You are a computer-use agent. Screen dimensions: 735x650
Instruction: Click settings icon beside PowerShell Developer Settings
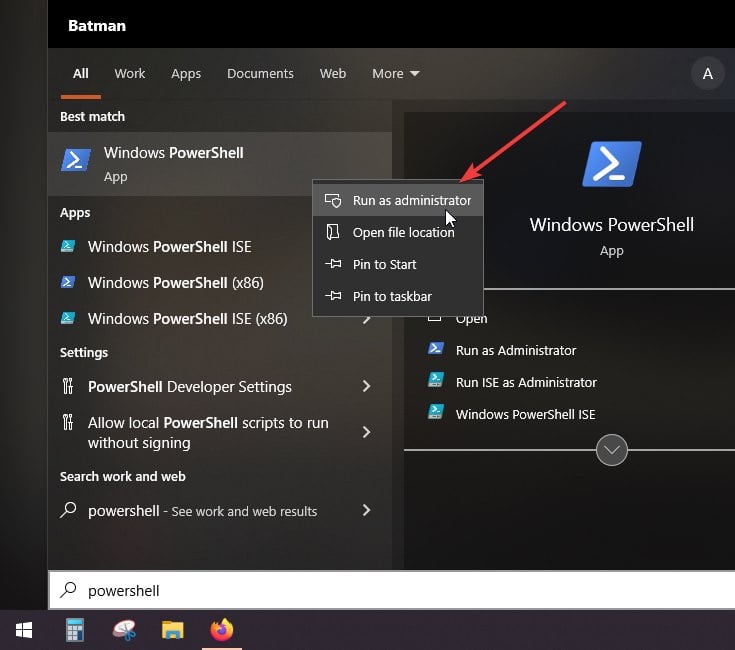click(68, 386)
